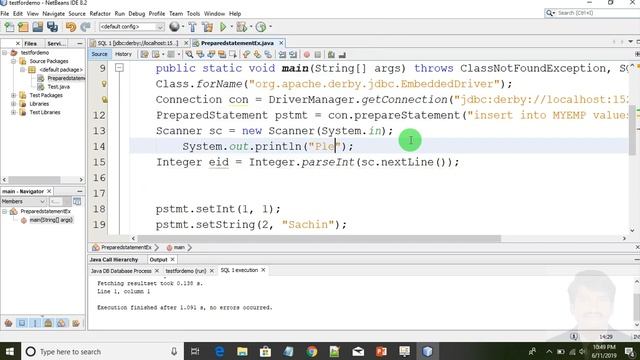Click the Uncomment editor toolbar icon
This screenshot has height=360, width=640.
[x=342, y=54]
